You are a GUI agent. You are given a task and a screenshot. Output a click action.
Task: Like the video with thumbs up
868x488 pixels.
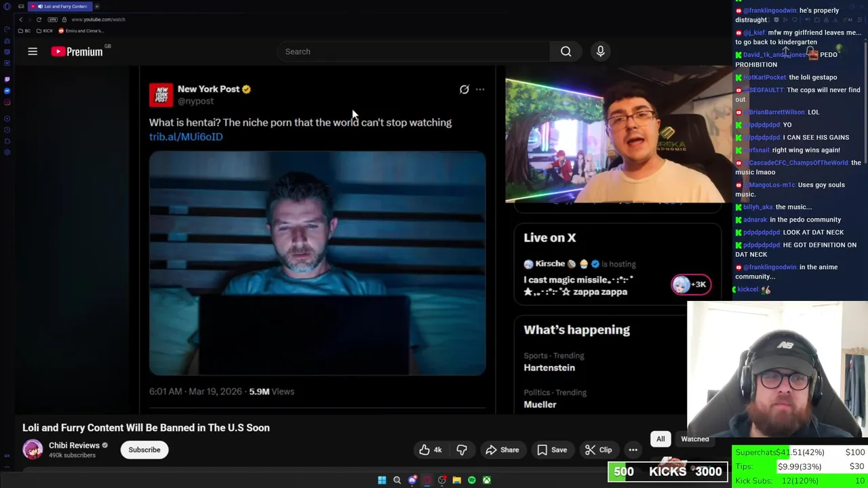coord(430,450)
